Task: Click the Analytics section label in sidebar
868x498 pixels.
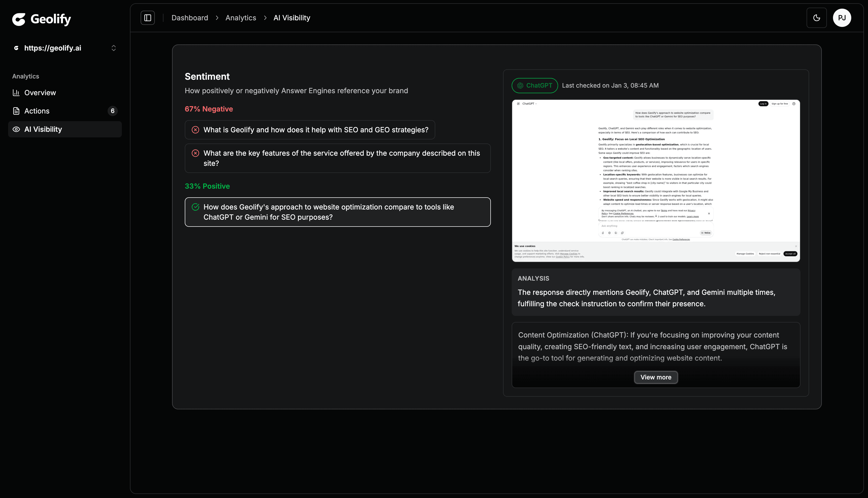Action: (x=26, y=76)
